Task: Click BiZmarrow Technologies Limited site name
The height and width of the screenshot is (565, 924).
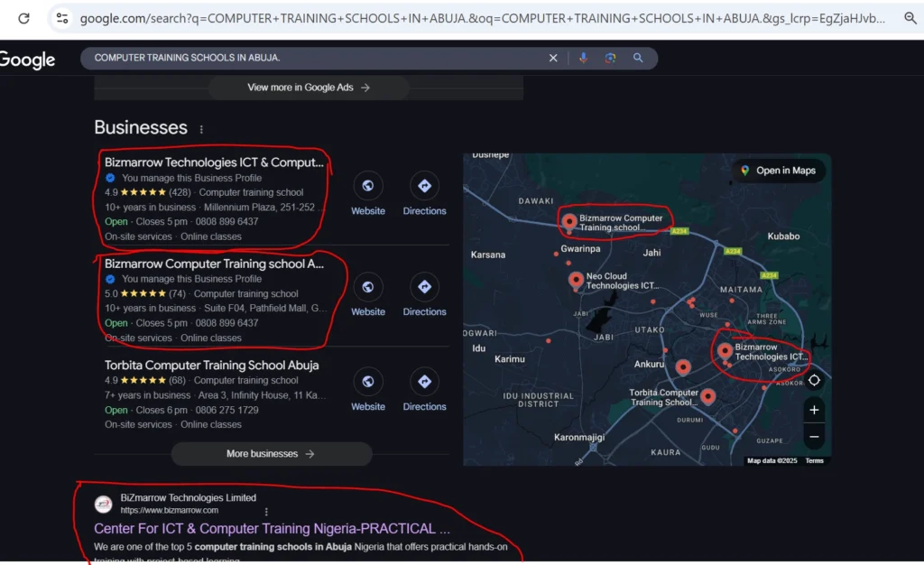Action: pos(188,498)
